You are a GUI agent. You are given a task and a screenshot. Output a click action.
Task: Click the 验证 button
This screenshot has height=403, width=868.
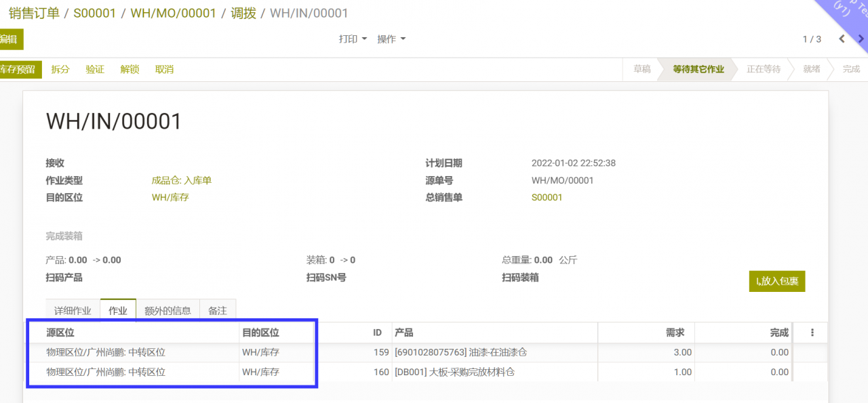coord(95,69)
